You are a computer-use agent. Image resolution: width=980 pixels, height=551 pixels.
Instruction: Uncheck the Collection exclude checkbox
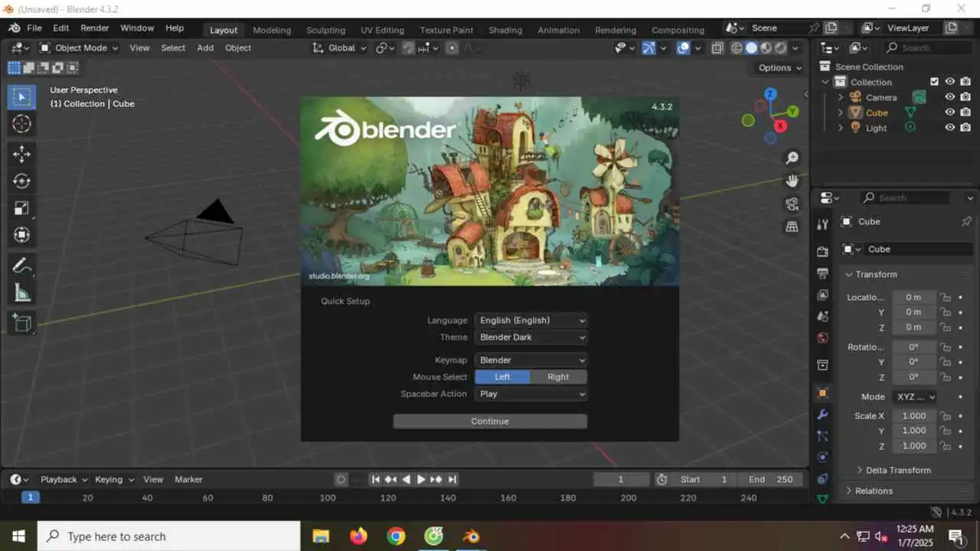pos(934,82)
